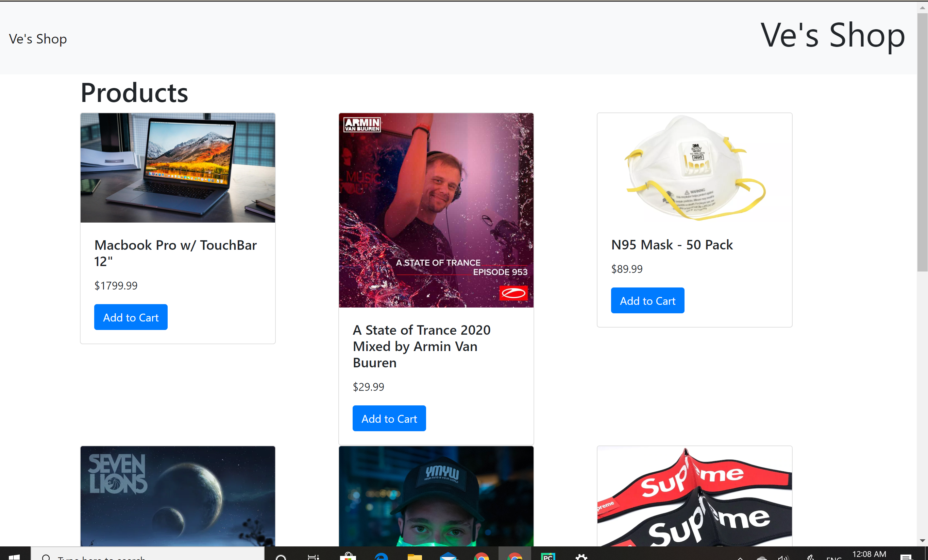Click the $29.99 price
This screenshot has width=928, height=560.
(368, 387)
